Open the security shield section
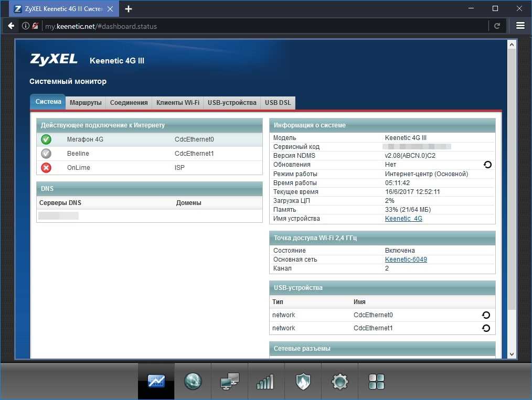The height and width of the screenshot is (400, 532). [x=303, y=382]
